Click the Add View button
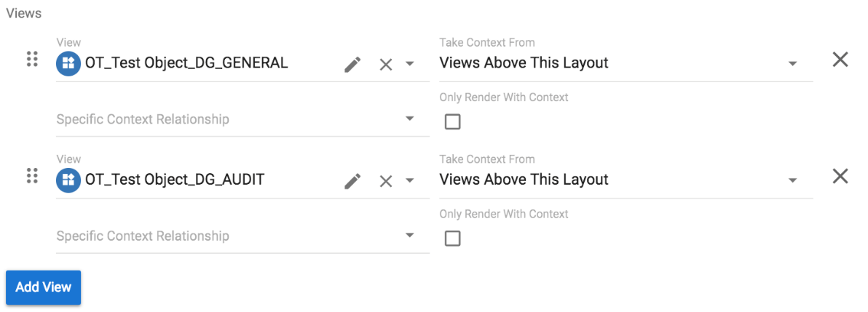The width and height of the screenshot is (868, 312). (x=43, y=287)
